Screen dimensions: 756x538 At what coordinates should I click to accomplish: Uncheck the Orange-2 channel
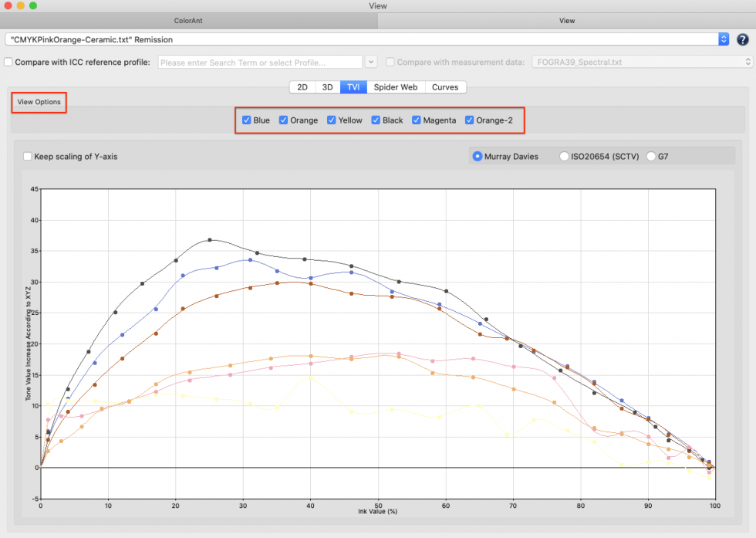click(469, 120)
